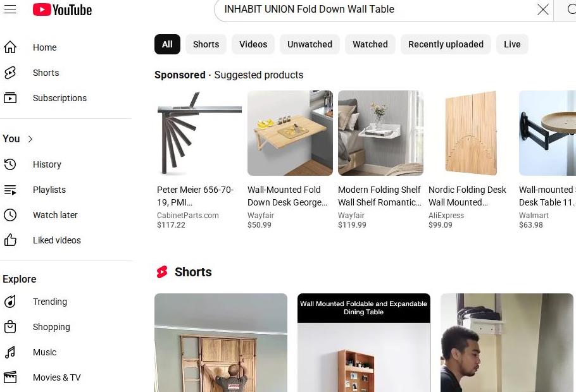This screenshot has width=576, height=392.
Task: Open Watch later list
Action: click(x=55, y=215)
